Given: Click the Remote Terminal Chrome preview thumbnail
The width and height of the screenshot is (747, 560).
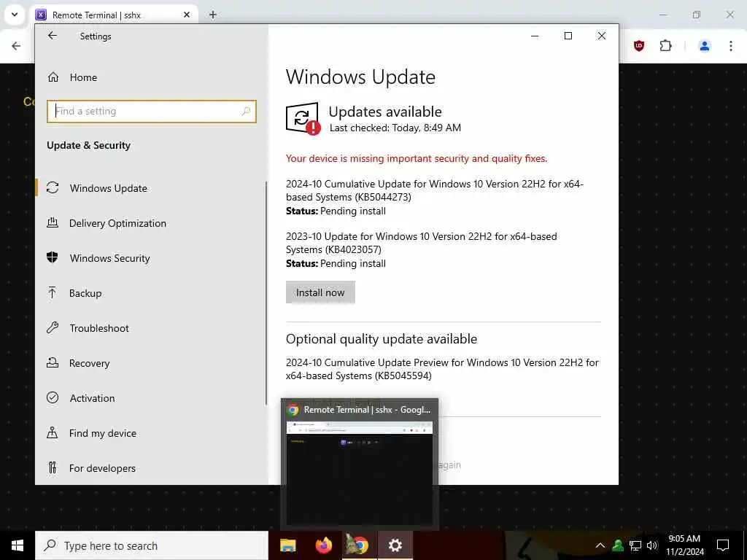Looking at the screenshot, I should (360, 472).
